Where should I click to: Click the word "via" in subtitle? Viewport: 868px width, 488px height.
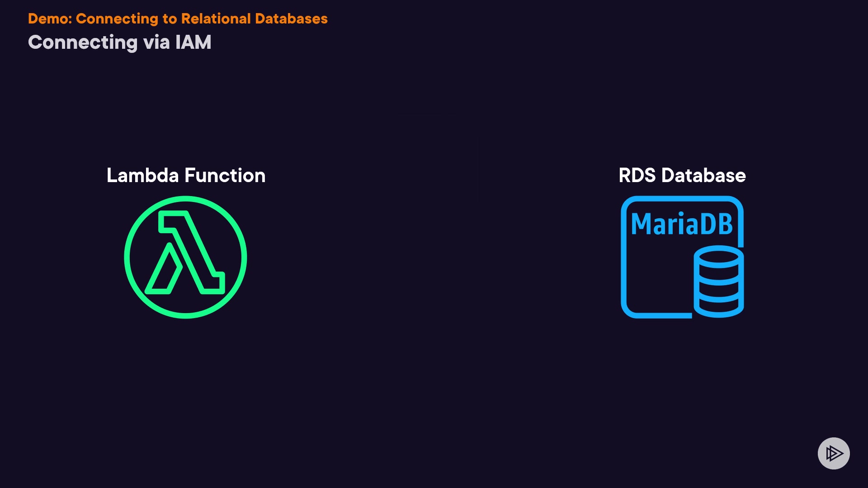pyautogui.click(x=156, y=42)
